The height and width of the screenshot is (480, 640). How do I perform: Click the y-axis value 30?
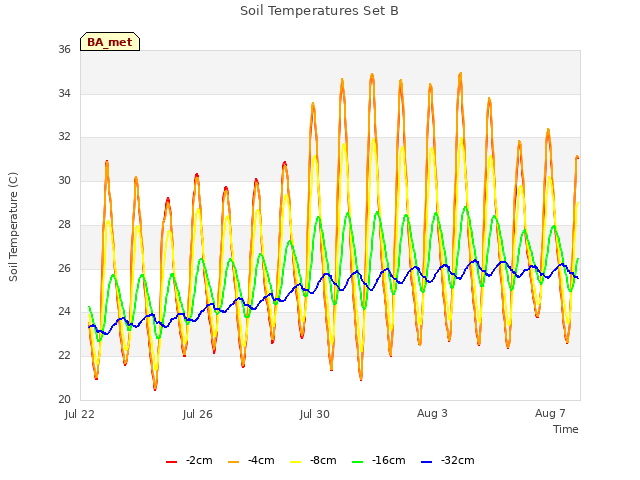pos(64,180)
